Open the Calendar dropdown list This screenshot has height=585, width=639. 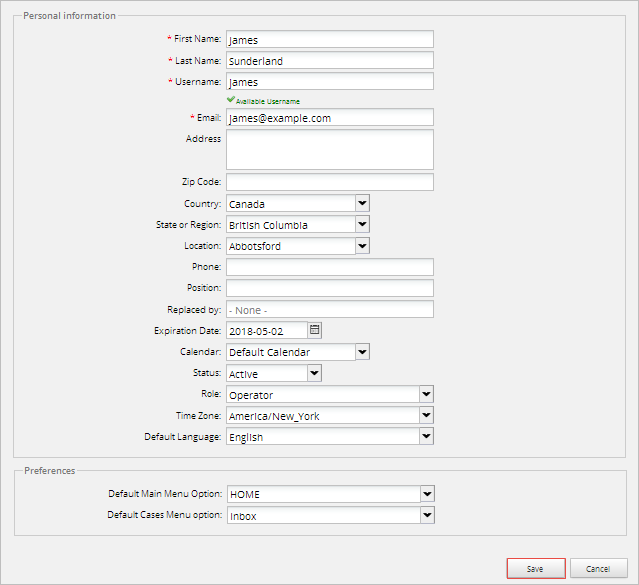click(x=361, y=352)
